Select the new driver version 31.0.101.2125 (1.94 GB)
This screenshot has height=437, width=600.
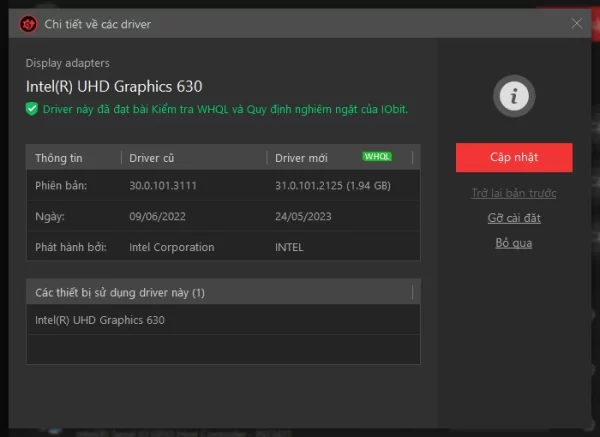[x=333, y=186]
